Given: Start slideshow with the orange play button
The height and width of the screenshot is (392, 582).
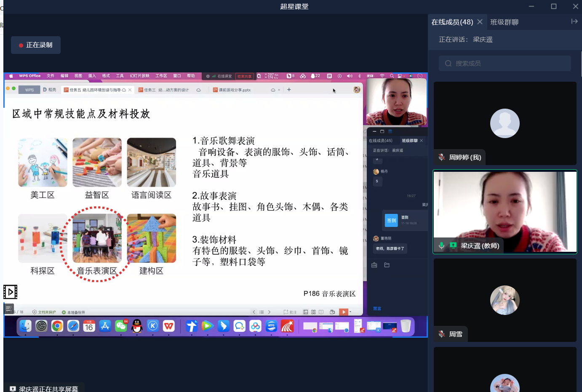Looking at the screenshot, I should (344, 312).
